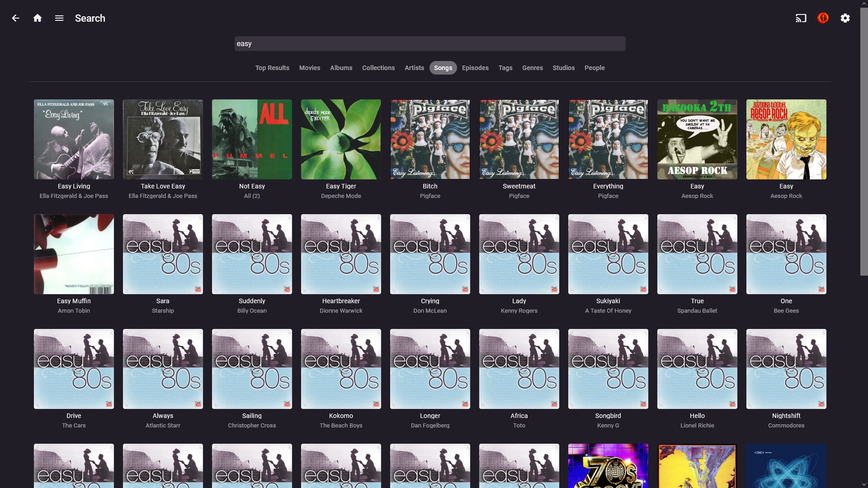Activate the Tags filter

click(505, 68)
